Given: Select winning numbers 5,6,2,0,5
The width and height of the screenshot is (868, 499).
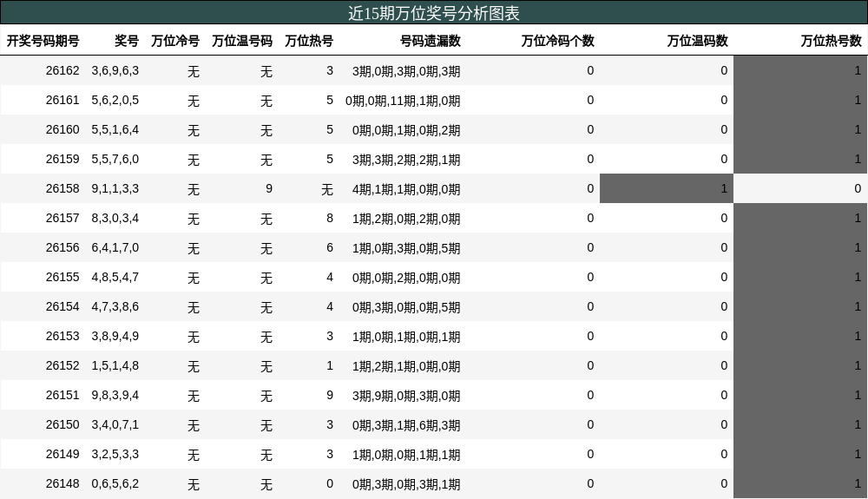Looking at the screenshot, I should click(x=115, y=100).
